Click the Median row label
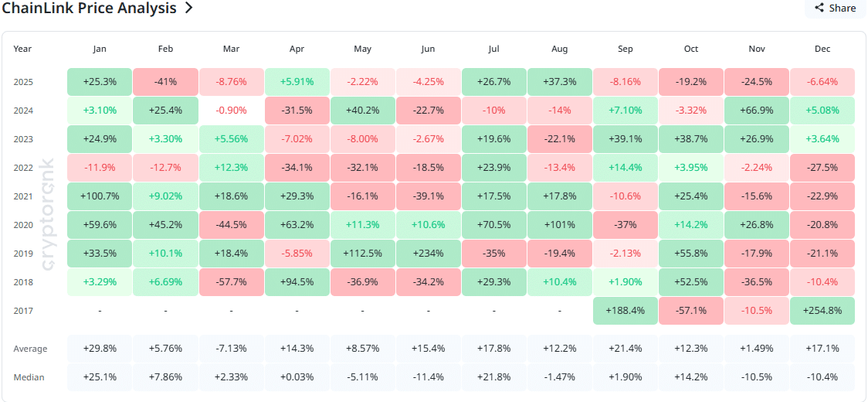 (x=29, y=377)
